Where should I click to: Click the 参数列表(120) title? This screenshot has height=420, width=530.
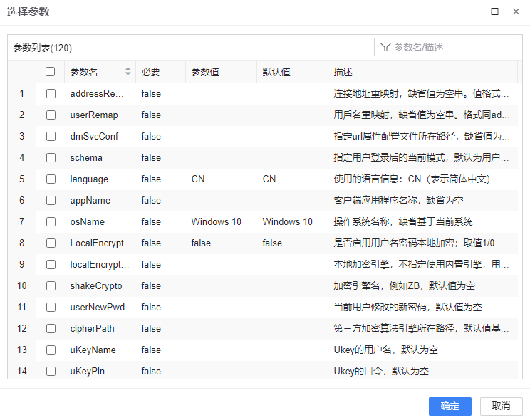(43, 48)
